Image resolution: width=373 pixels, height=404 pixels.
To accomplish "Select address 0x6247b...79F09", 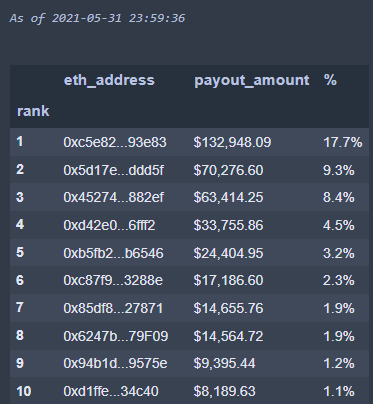I will coord(116,336).
